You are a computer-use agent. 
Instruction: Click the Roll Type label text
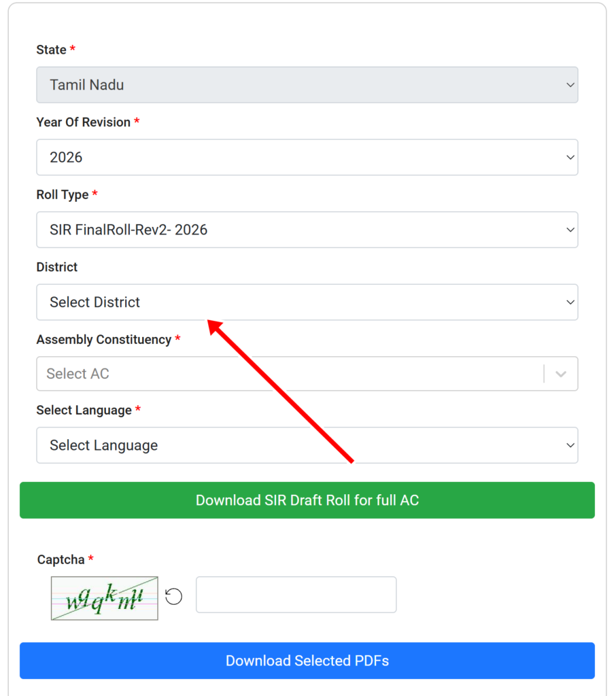point(63,194)
